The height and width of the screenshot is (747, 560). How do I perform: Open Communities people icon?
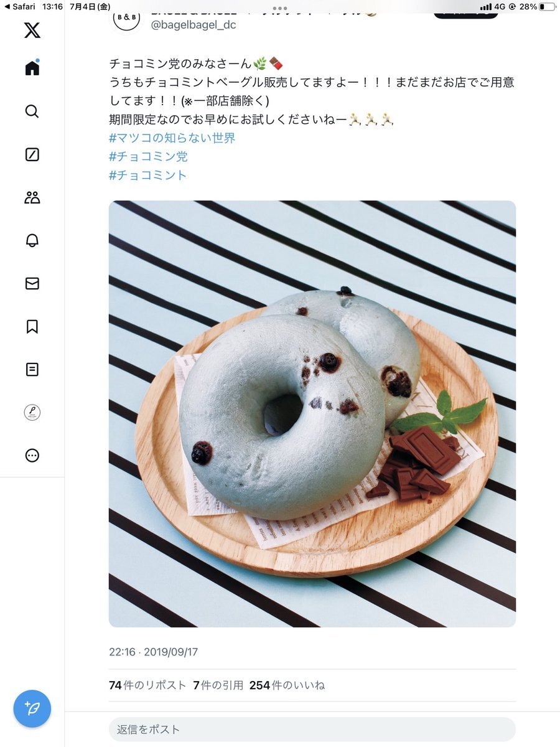pyautogui.click(x=32, y=197)
